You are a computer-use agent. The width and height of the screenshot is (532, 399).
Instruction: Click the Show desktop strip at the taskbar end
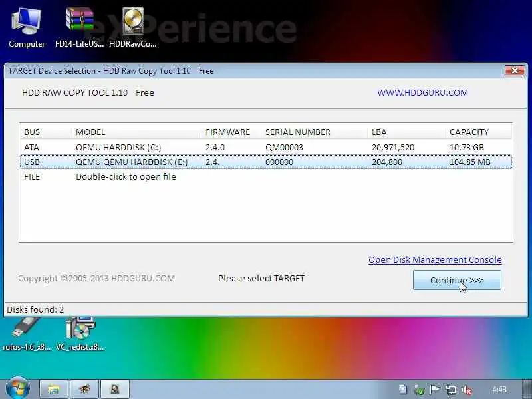(x=527, y=389)
